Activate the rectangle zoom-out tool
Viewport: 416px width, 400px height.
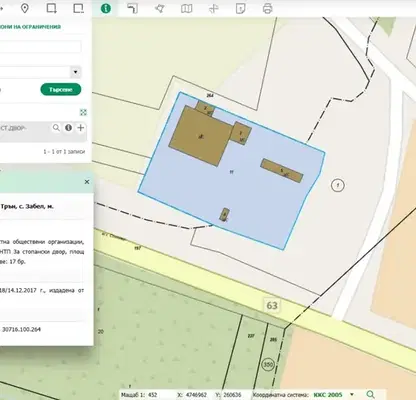click(79, 8)
